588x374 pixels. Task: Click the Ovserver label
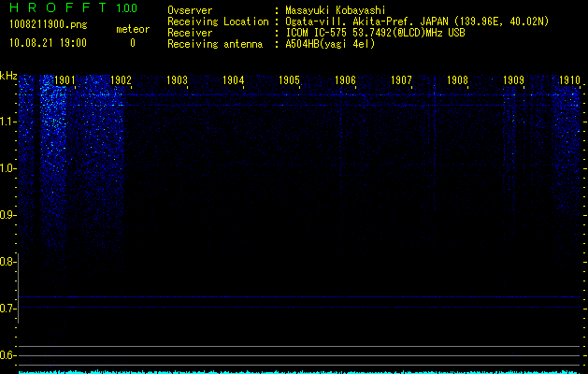click(190, 10)
